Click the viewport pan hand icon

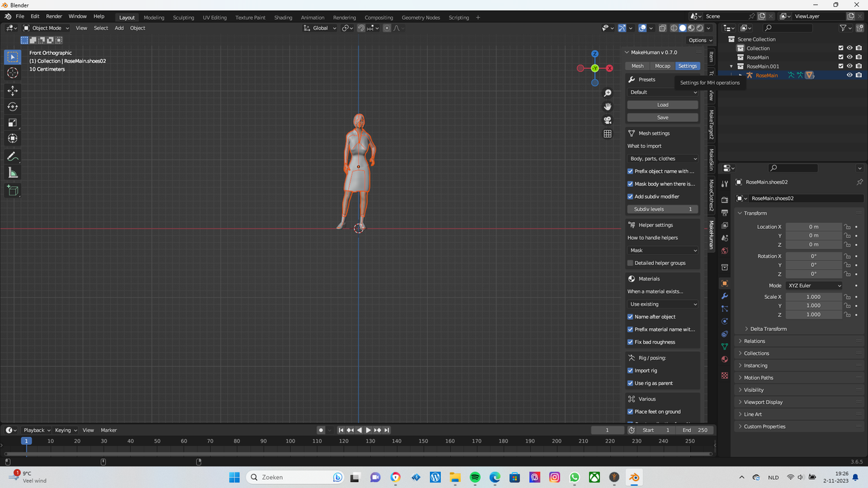(x=608, y=106)
